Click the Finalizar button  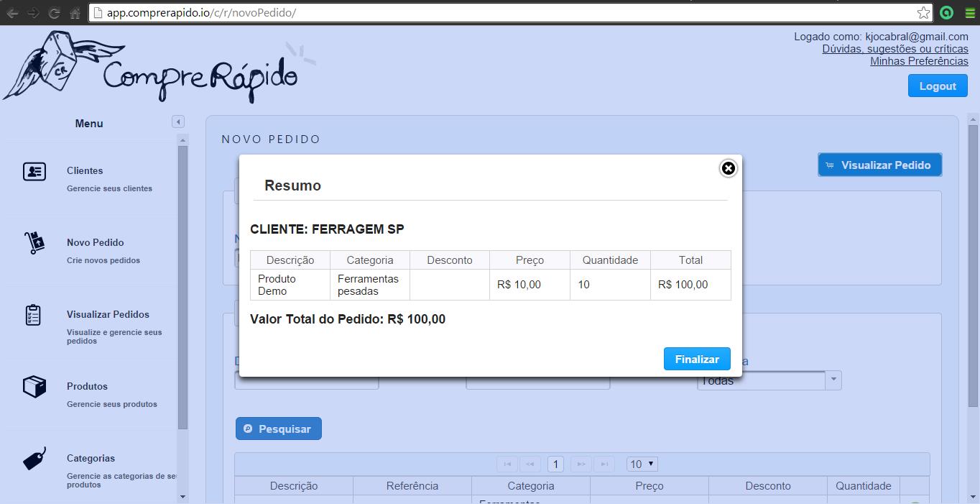(696, 359)
